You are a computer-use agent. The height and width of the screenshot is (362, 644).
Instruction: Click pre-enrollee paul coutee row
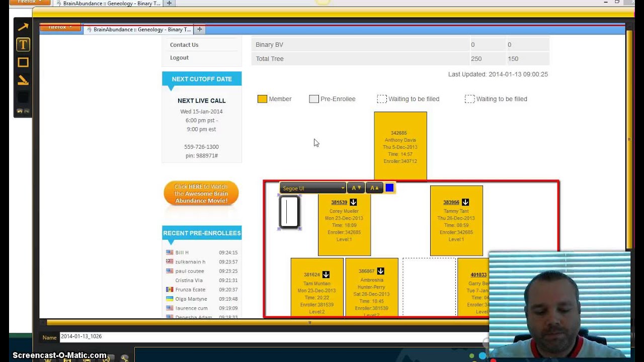pos(202,271)
